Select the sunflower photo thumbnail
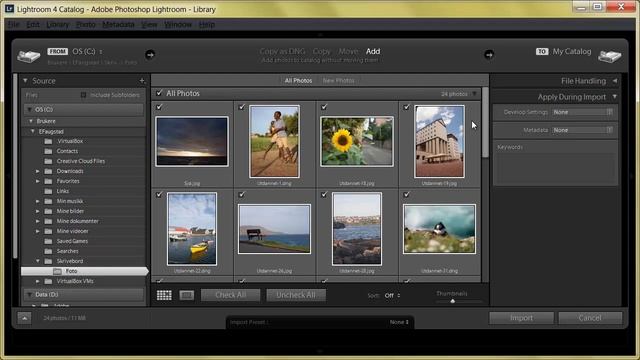 (x=357, y=141)
